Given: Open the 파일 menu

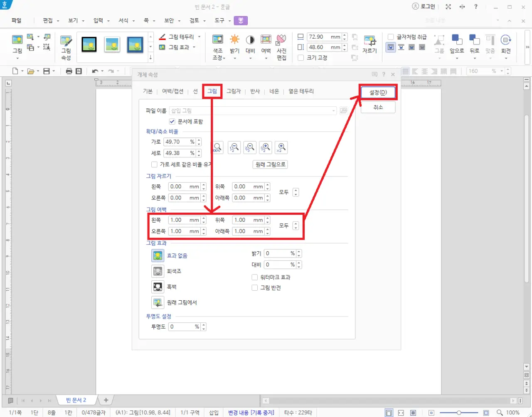Looking at the screenshot, I should pyautogui.click(x=17, y=21).
